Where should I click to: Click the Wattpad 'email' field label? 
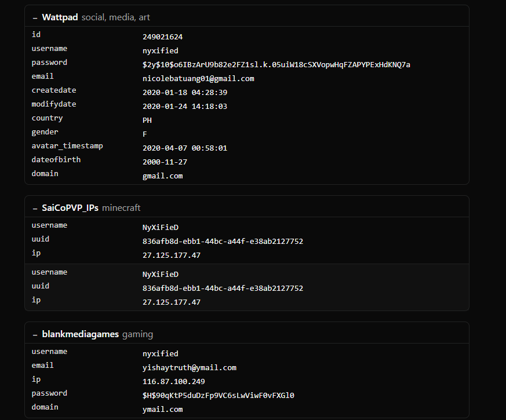click(42, 76)
